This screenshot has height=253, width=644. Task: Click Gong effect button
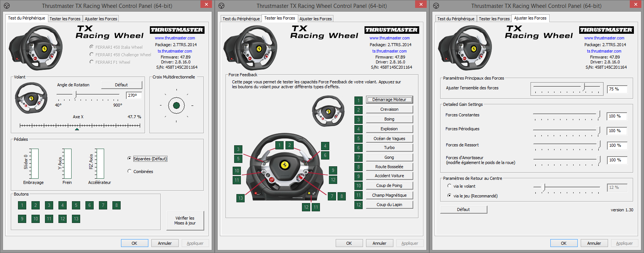click(x=389, y=157)
